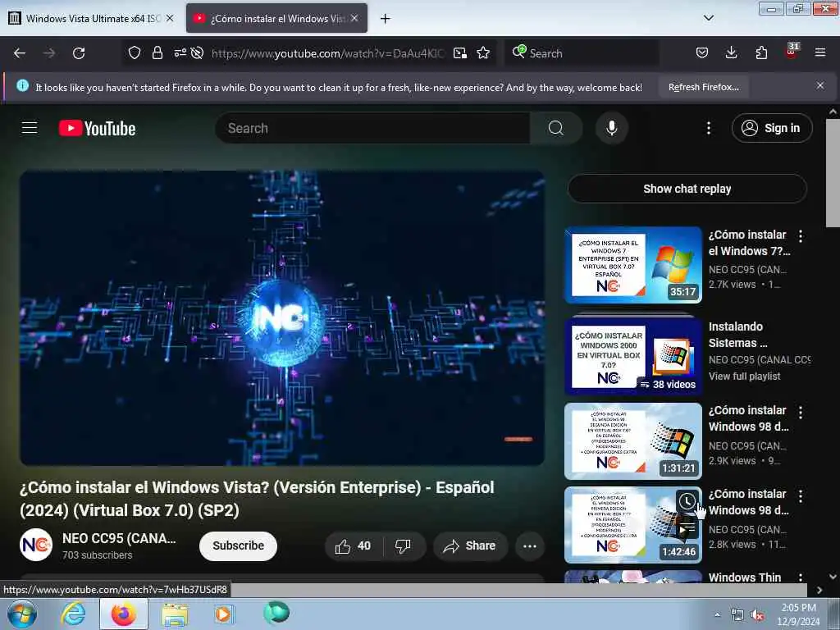Click the site security padlock icon
The height and width of the screenshot is (630, 840).
tap(157, 53)
